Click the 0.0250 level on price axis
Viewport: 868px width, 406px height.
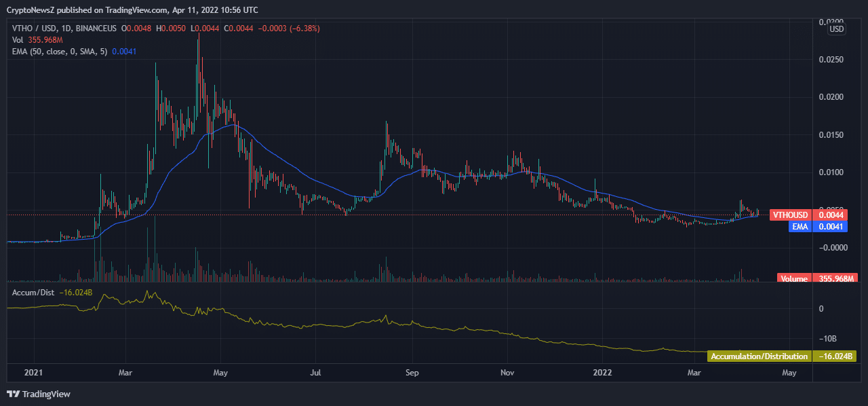pyautogui.click(x=831, y=60)
